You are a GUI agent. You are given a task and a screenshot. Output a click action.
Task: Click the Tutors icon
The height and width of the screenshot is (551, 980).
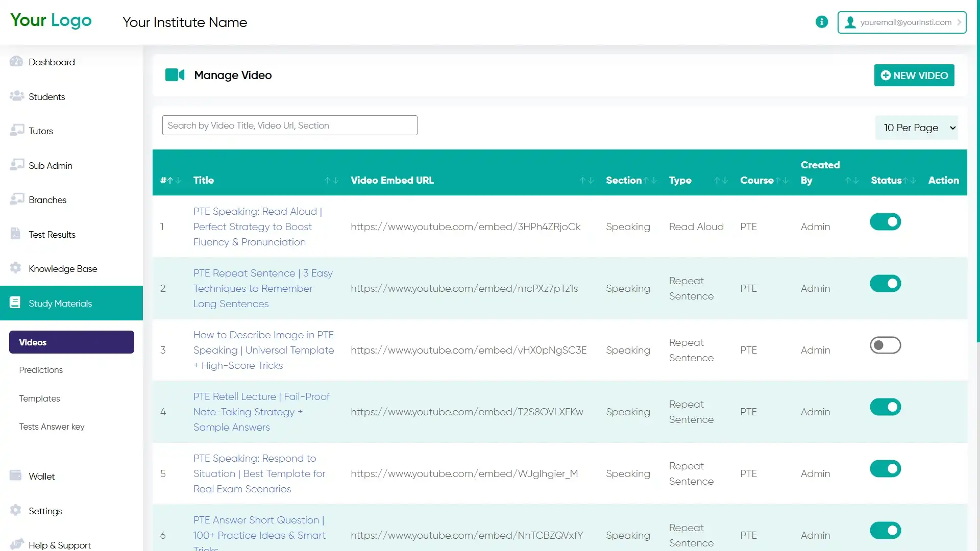click(16, 130)
